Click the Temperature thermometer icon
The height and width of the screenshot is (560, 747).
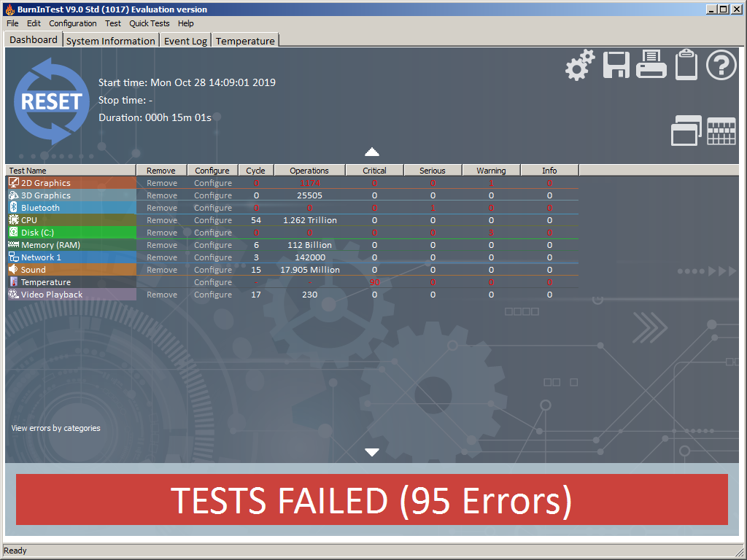click(14, 281)
